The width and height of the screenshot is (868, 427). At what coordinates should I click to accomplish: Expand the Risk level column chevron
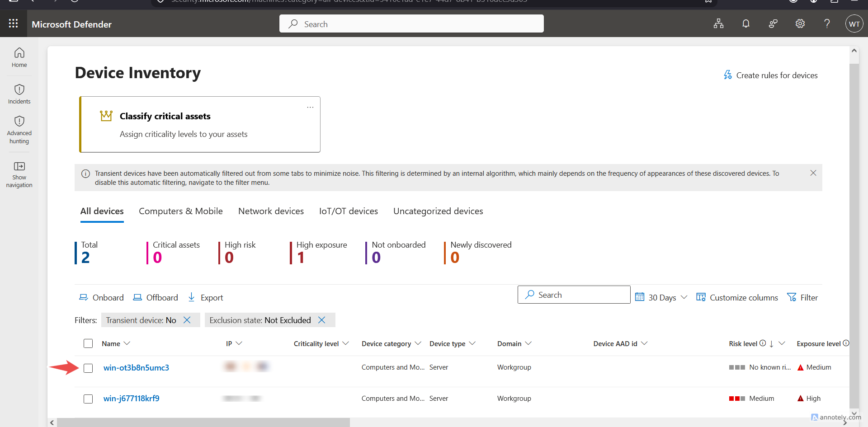782,343
